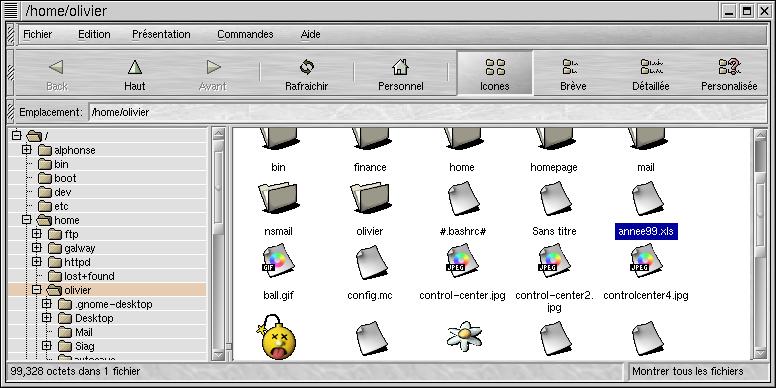The height and width of the screenshot is (388, 776).
Task: Open the nsmail folder icon
Action: click(x=278, y=197)
